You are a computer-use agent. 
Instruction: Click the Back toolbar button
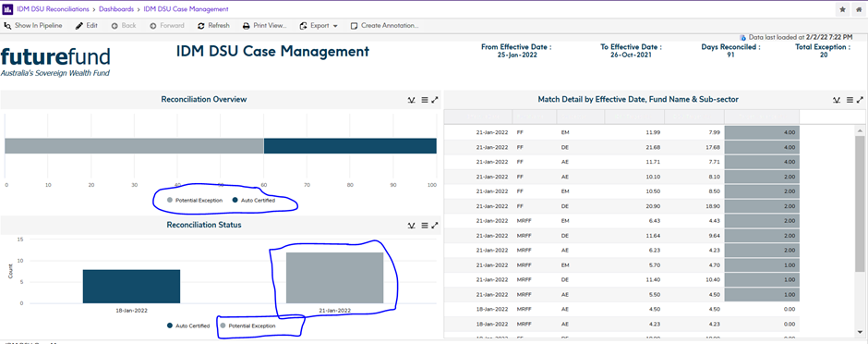pos(124,26)
